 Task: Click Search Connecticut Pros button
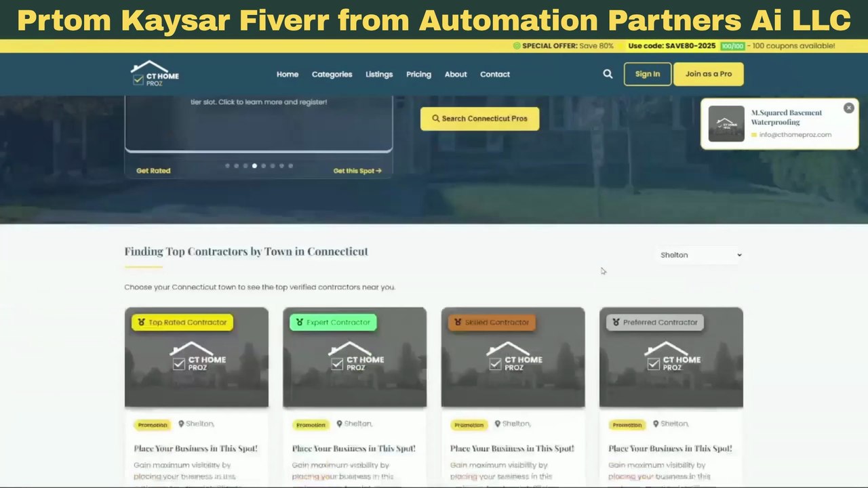pyautogui.click(x=479, y=119)
